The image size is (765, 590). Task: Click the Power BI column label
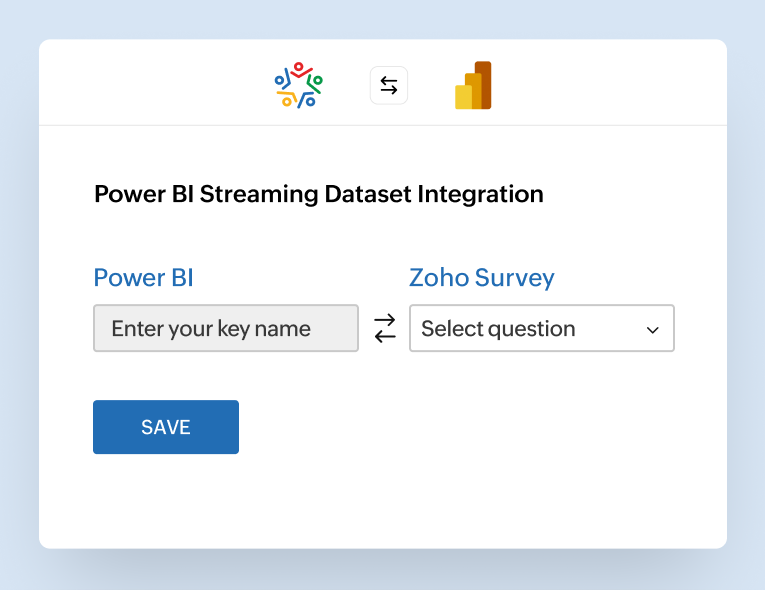[143, 278]
